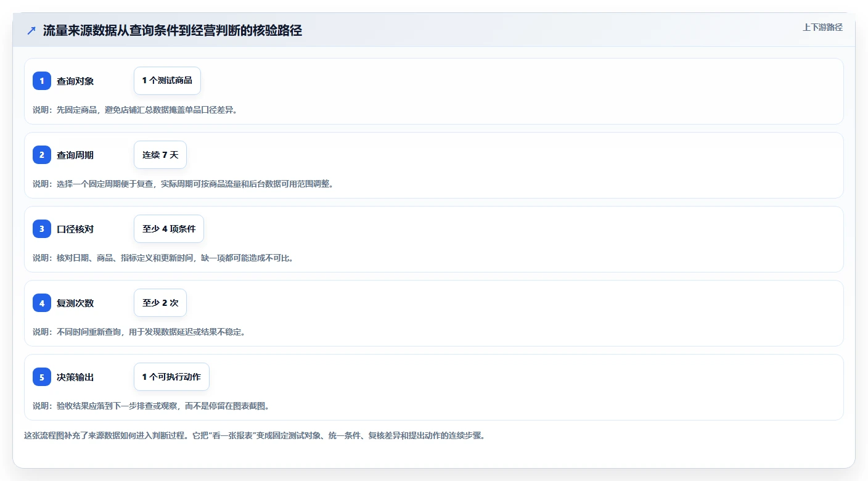
Task: Click step number 5 badge
Action: [x=42, y=377]
